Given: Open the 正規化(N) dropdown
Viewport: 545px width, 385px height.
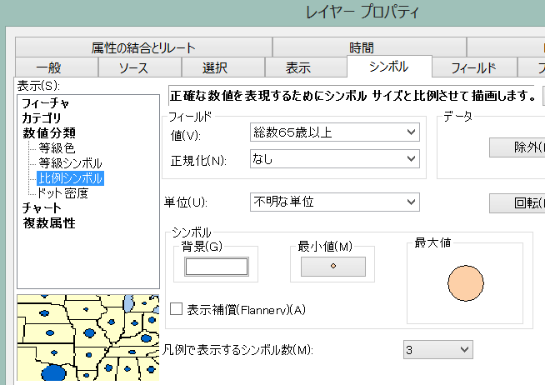Looking at the screenshot, I should coord(335,159).
